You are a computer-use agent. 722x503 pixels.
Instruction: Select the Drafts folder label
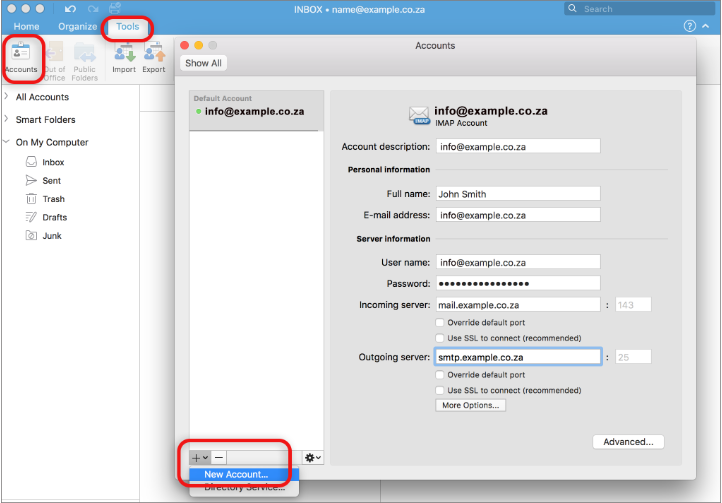(x=55, y=217)
